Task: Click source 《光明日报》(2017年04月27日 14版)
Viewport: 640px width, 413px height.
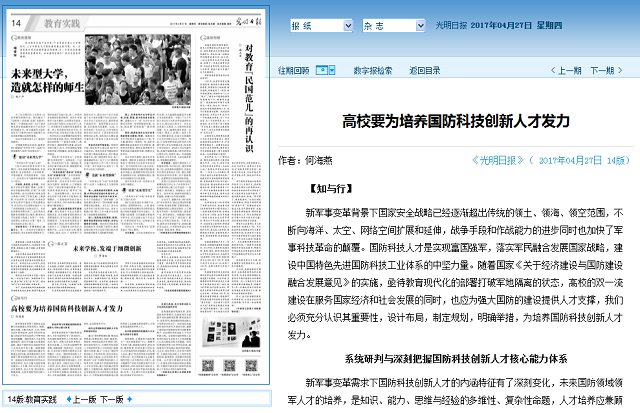Action: 551,160
